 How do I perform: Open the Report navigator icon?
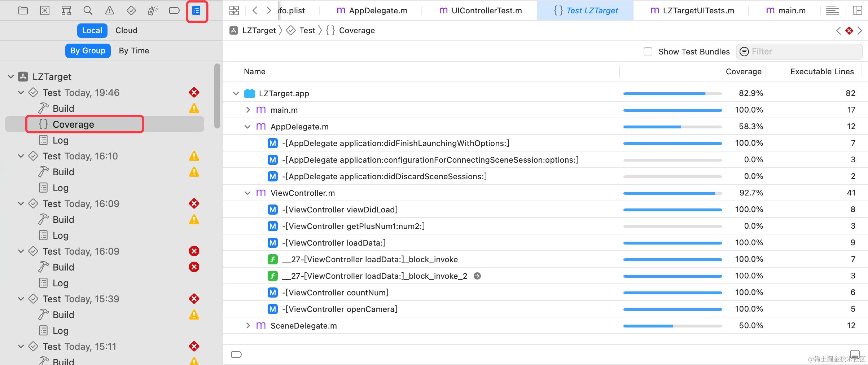click(x=196, y=11)
